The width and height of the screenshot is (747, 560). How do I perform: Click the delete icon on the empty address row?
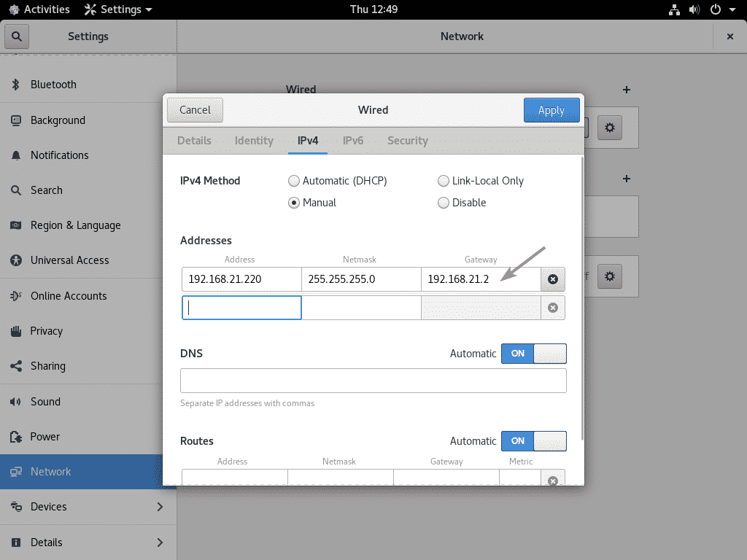552,308
